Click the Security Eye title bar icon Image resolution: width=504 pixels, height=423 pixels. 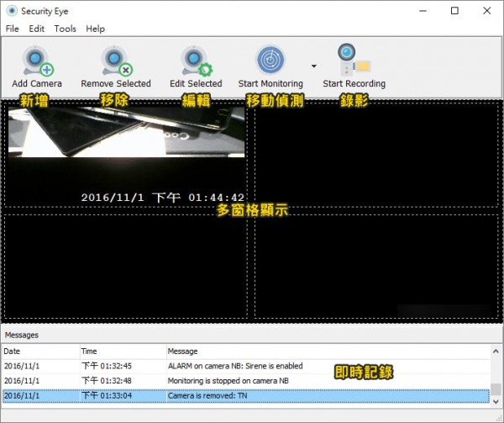tap(12, 10)
